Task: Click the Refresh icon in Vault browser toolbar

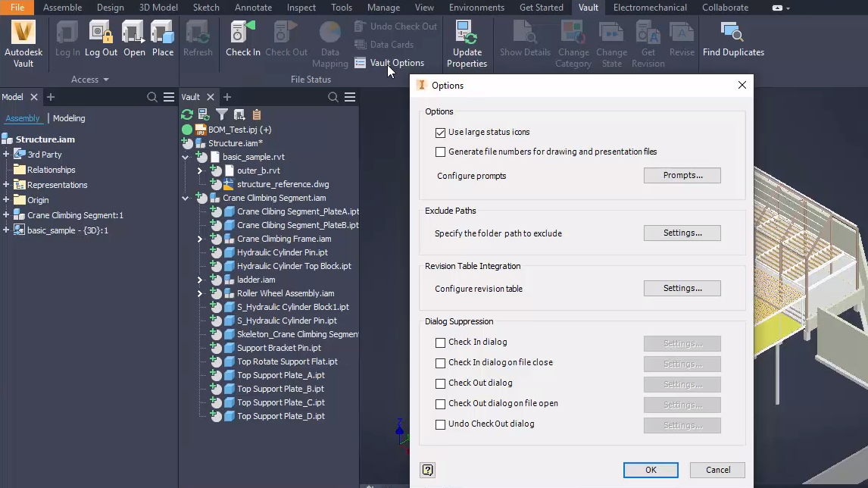Action: click(187, 114)
